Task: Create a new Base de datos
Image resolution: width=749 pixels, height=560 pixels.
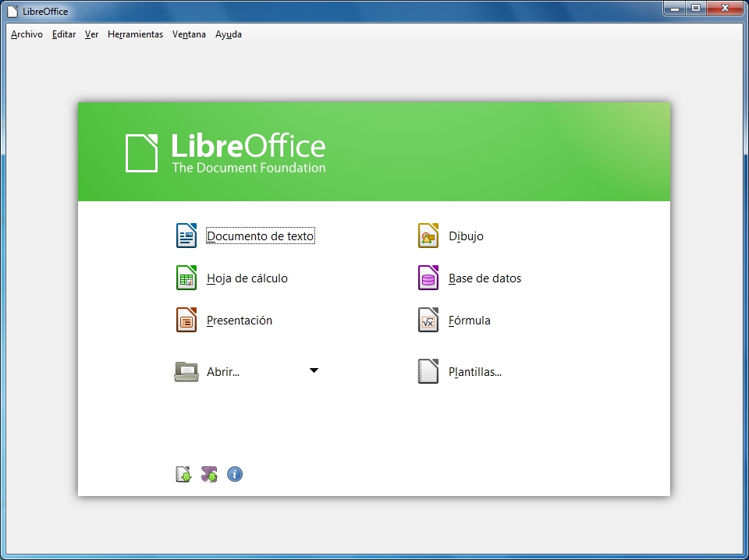Action: (485, 278)
